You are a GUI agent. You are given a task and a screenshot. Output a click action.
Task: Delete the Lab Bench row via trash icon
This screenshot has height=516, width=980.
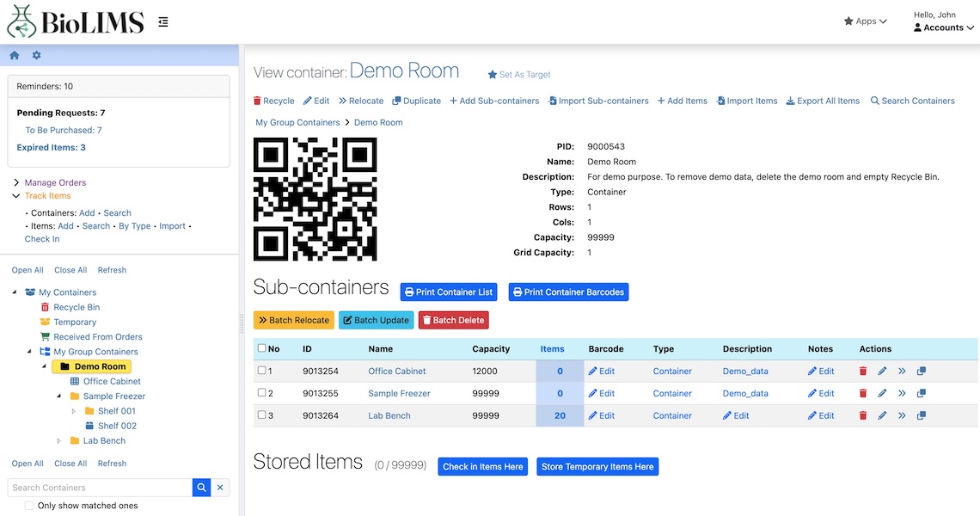862,415
